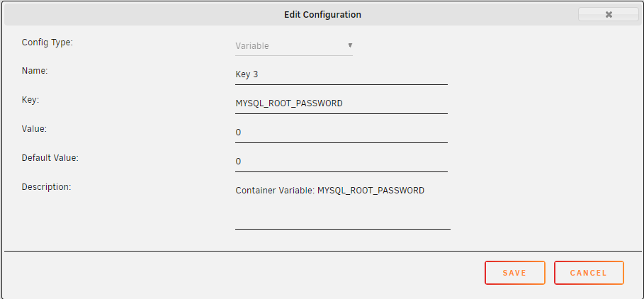Click the Config Type dropdown arrow

[350, 45]
